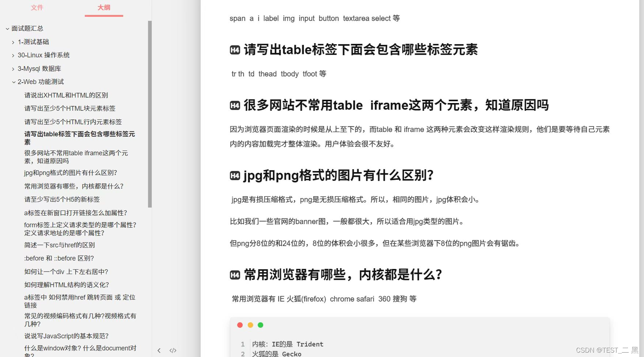The width and height of the screenshot is (644, 357).
Task: Click the H4 icon beside the table标签 heading
Action: click(235, 50)
